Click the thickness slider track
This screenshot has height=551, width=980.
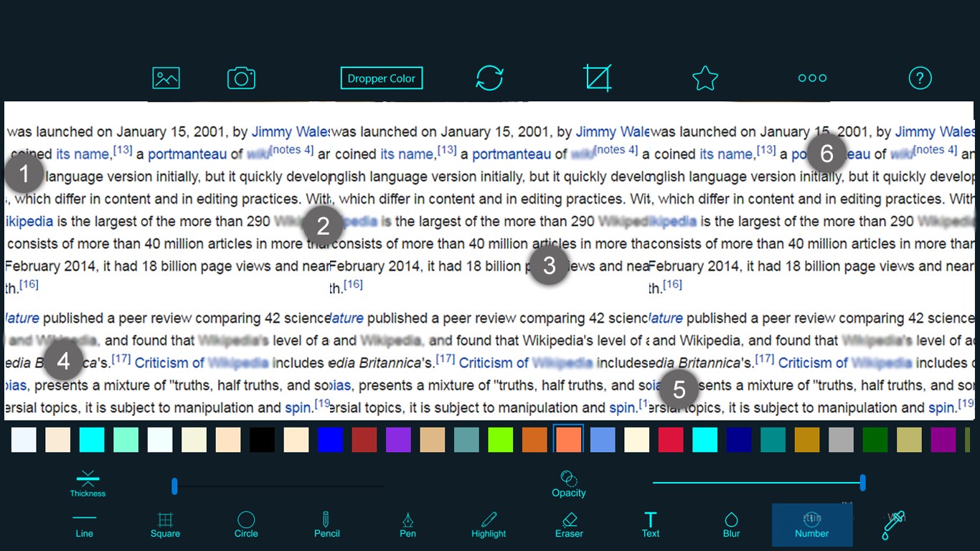tap(278, 486)
